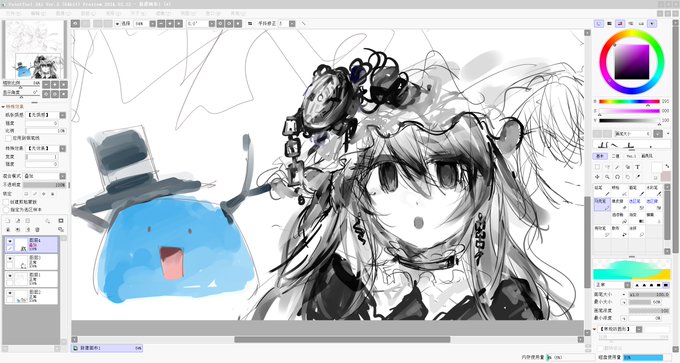Click the hue H color slider

point(629,101)
